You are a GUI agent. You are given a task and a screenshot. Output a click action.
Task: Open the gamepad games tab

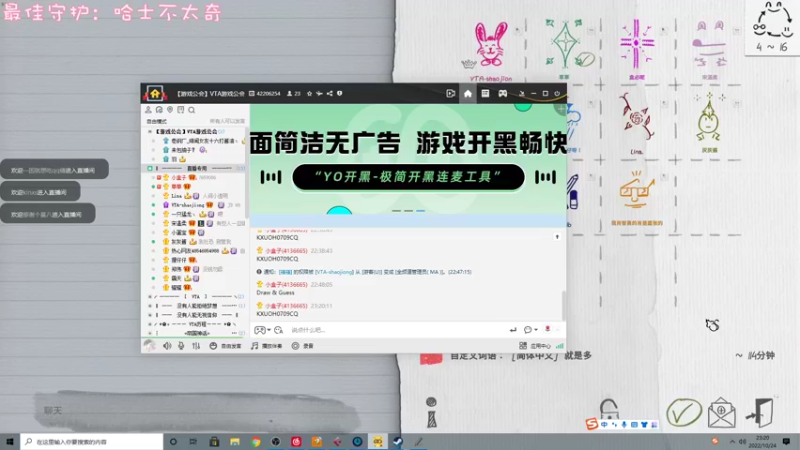pyautogui.click(x=503, y=93)
